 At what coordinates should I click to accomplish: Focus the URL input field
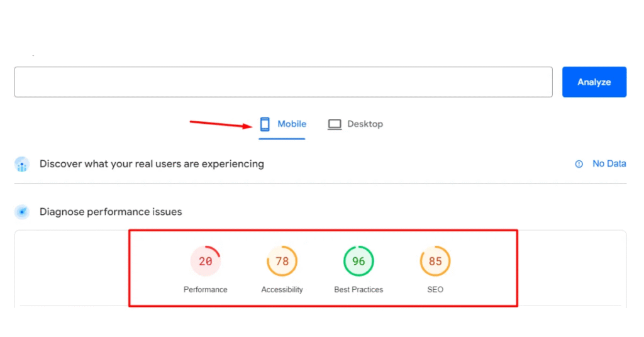(x=284, y=82)
